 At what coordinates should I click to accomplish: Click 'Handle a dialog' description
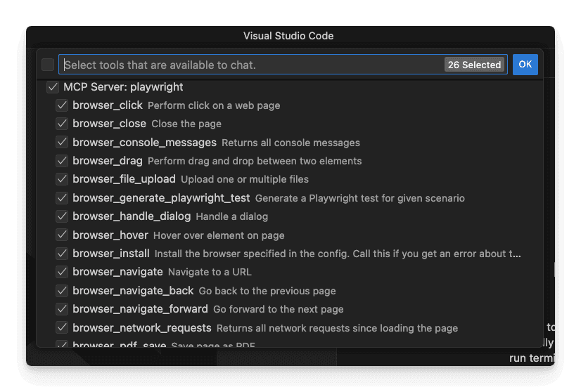[x=232, y=216]
